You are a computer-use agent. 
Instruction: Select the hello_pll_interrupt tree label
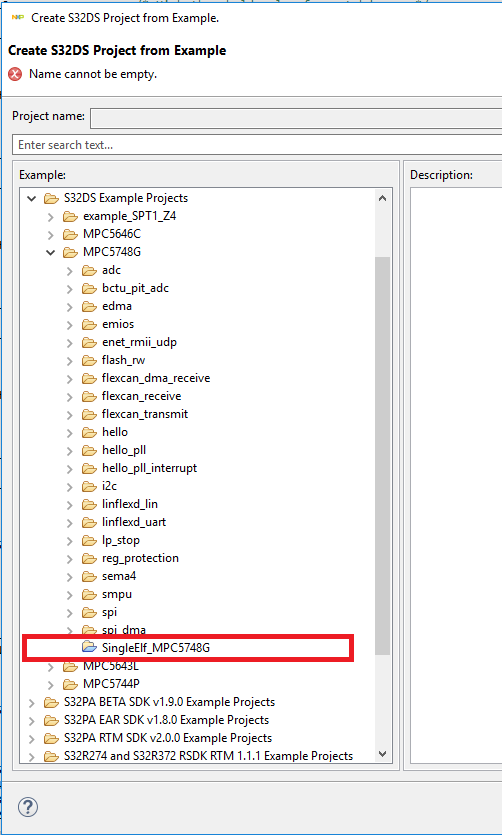click(x=150, y=468)
